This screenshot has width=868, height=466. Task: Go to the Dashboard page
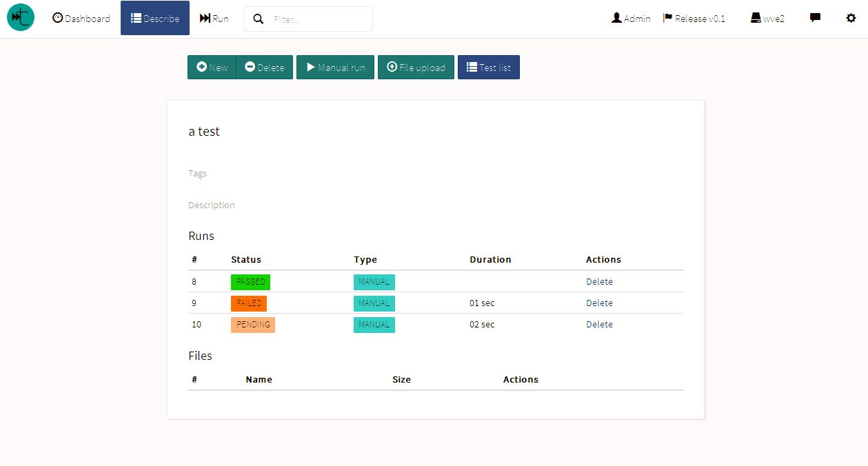[81, 19]
